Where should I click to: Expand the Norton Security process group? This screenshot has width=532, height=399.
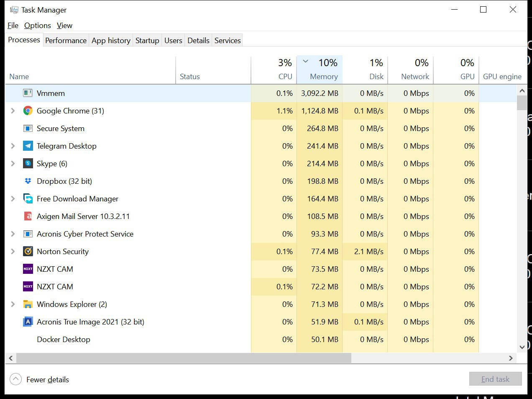(13, 252)
